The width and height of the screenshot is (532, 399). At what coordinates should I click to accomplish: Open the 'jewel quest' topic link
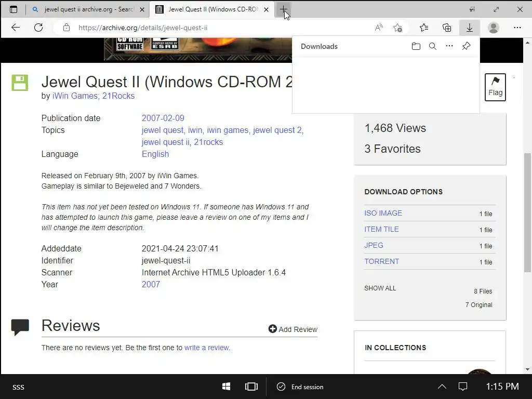(x=163, y=130)
